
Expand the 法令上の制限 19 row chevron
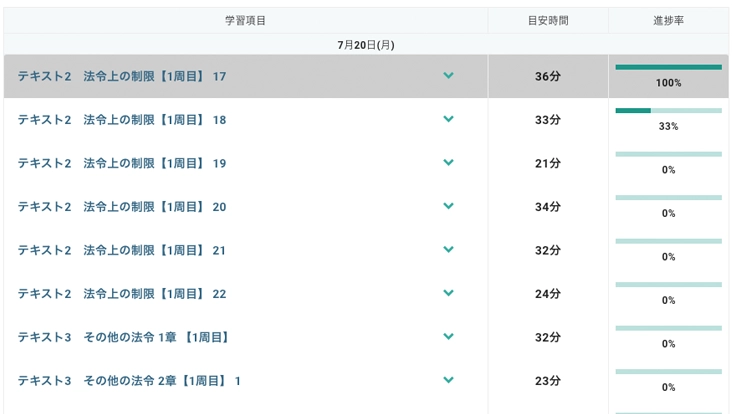pos(448,162)
